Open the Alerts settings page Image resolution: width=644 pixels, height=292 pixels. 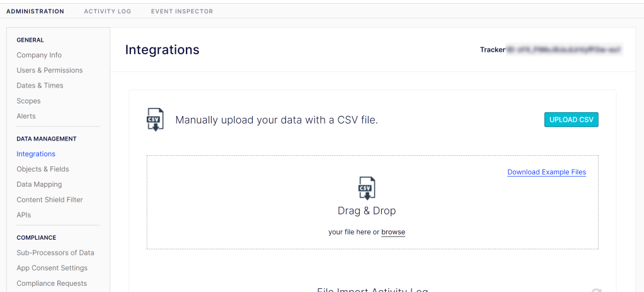[x=26, y=116]
